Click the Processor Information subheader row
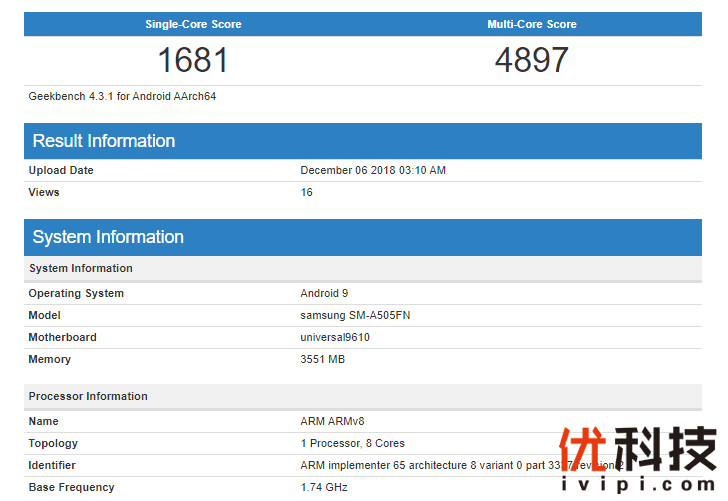This screenshot has height=501, width=728. click(88, 396)
